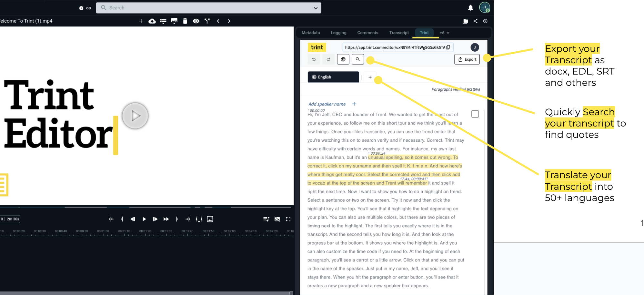Click the info icon beside search bar
This screenshot has height=295, width=644.
tap(81, 8)
